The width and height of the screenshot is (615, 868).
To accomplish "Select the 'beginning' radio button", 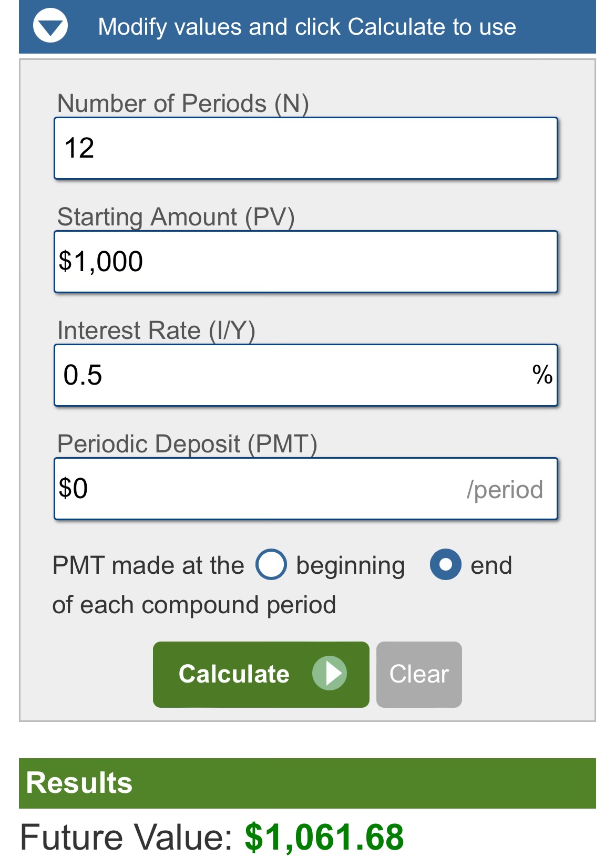I will 271,565.
